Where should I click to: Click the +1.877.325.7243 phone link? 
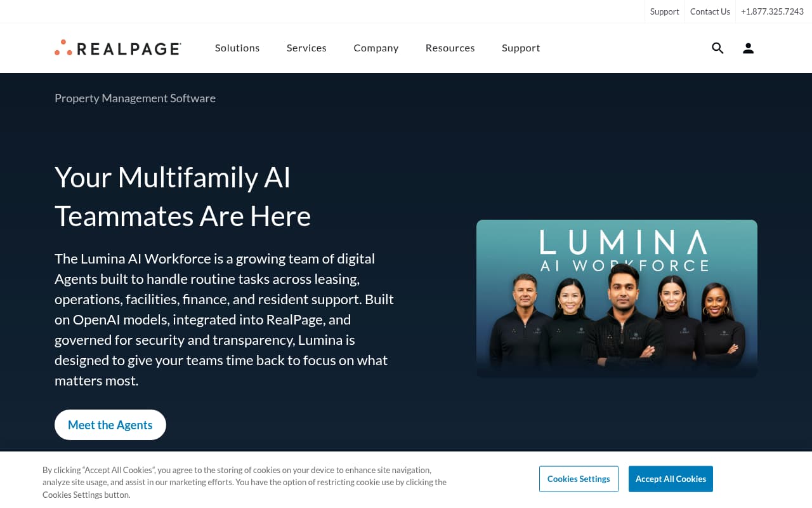tap(772, 11)
